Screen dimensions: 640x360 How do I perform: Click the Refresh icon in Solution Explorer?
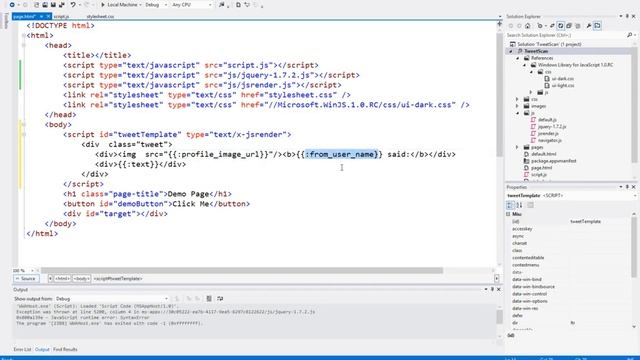pos(561,26)
